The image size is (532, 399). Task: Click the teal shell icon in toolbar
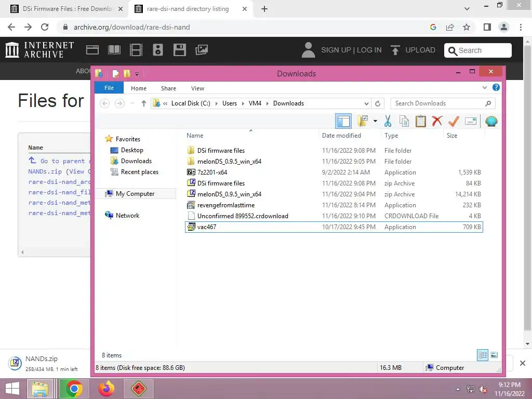click(x=491, y=121)
